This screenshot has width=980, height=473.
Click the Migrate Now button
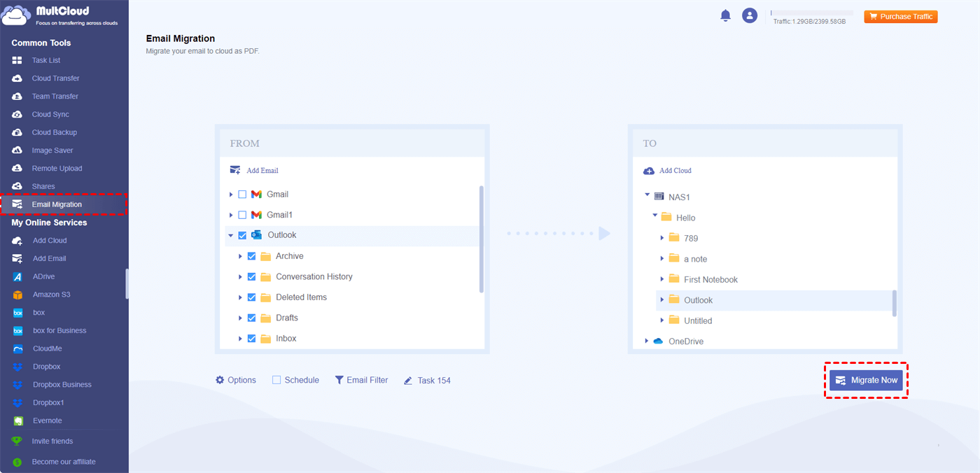[x=866, y=380]
